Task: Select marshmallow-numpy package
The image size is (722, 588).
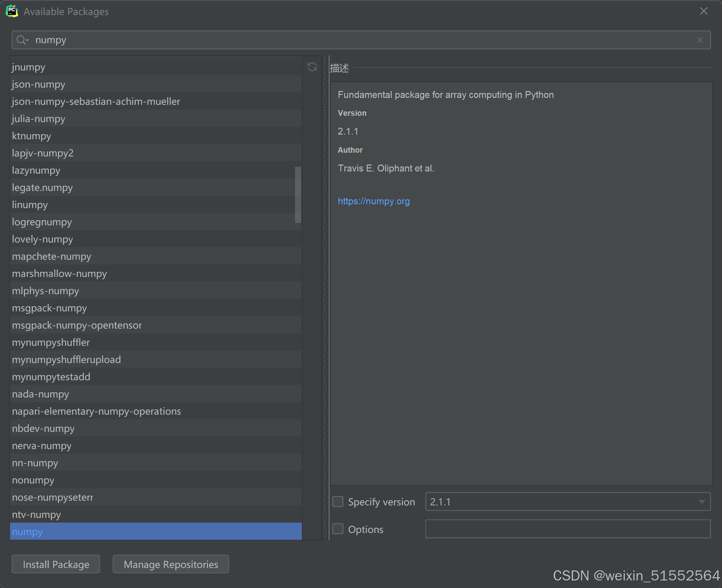Action: click(156, 273)
